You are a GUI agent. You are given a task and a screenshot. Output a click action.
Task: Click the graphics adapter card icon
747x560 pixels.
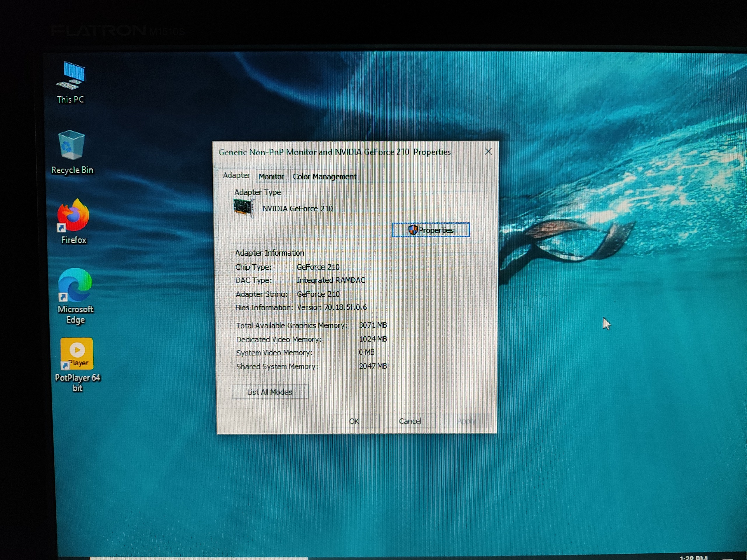pos(243,208)
